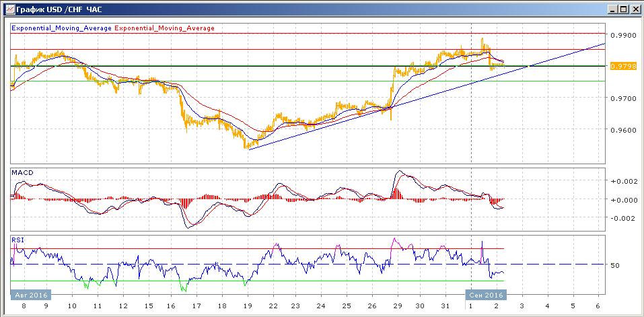Maximize the USD/CHF chart window
Image resolution: width=644 pixels, height=317 pixels.
623,9
